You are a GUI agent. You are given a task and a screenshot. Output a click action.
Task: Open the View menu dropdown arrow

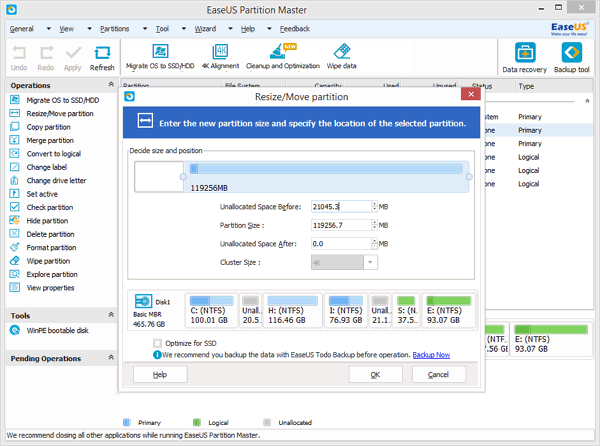tap(89, 29)
